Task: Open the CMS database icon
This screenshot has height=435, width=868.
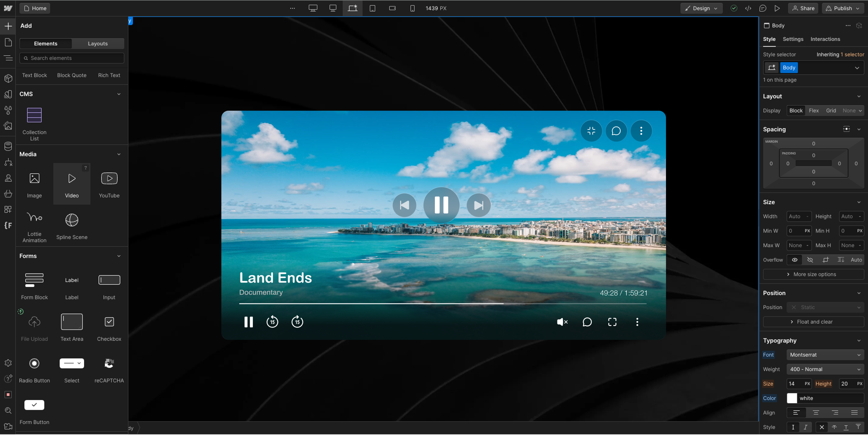Action: coord(8,146)
